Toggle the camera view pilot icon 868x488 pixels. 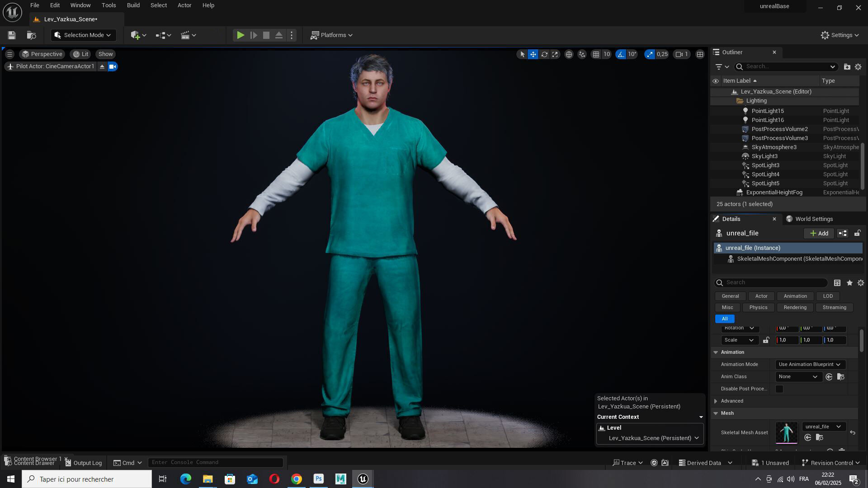pos(113,66)
